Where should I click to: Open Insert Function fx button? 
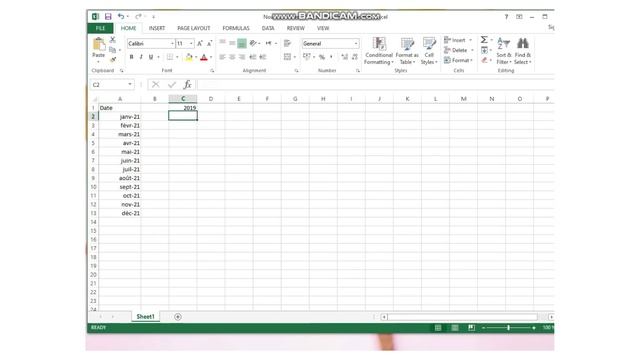[187, 84]
